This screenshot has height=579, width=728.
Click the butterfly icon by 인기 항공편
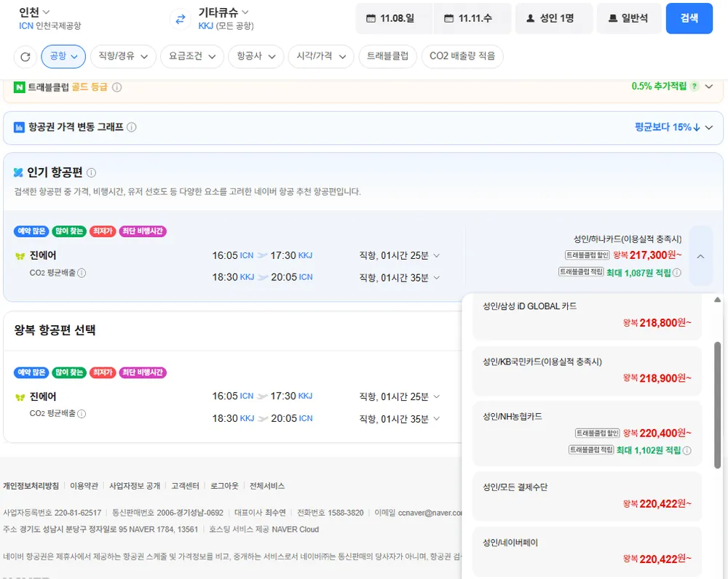tap(18, 172)
